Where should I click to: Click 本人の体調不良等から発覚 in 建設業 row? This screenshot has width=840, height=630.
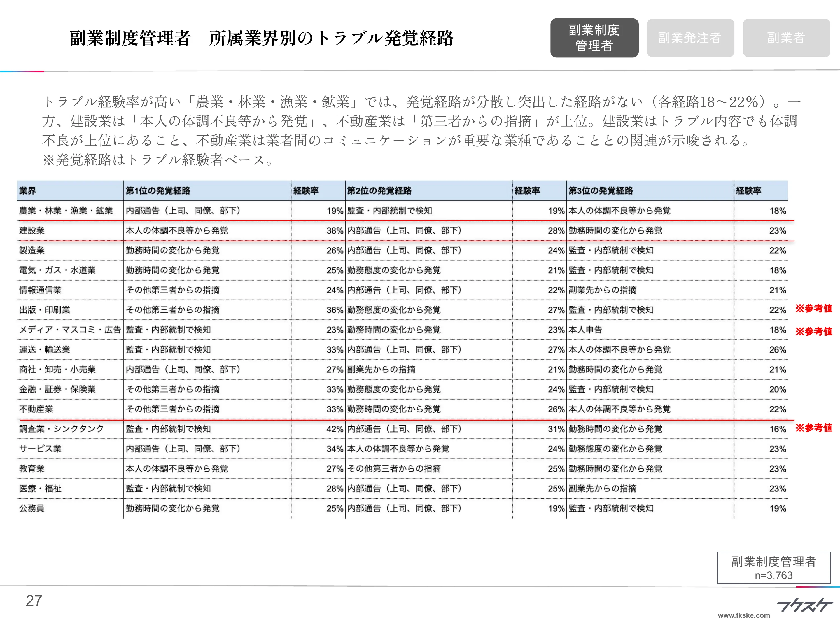point(177,230)
